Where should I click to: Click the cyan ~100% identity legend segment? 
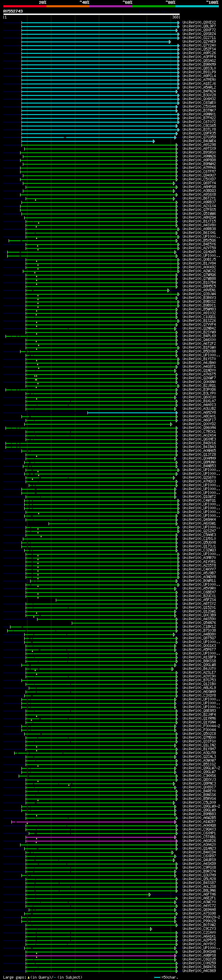pyautogui.click(x=197, y=6)
